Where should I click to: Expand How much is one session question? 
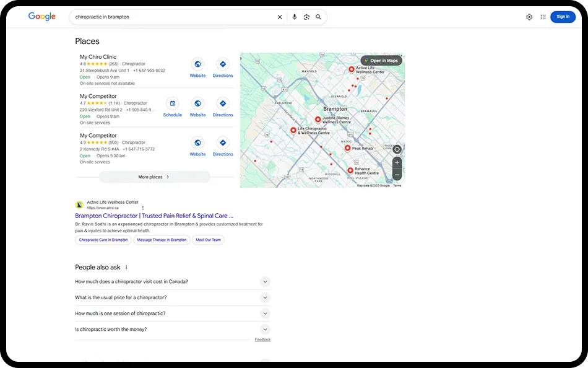point(173,313)
